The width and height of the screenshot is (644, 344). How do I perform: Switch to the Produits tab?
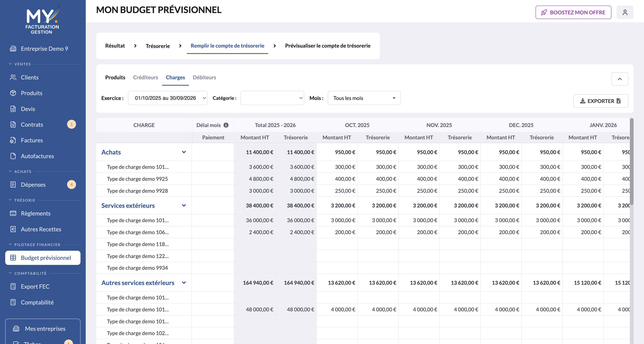point(115,77)
